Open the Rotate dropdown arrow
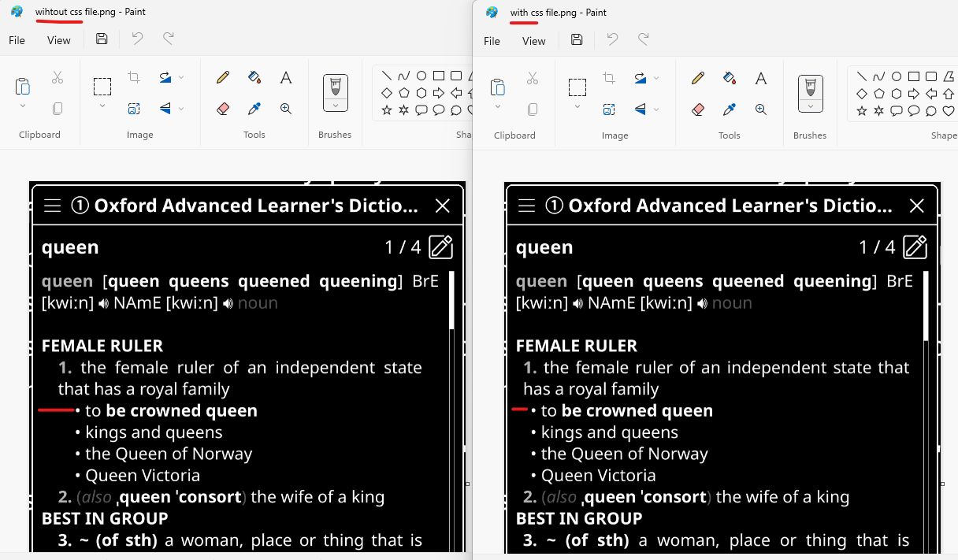Screen dimensions: 958x560 click(x=183, y=77)
